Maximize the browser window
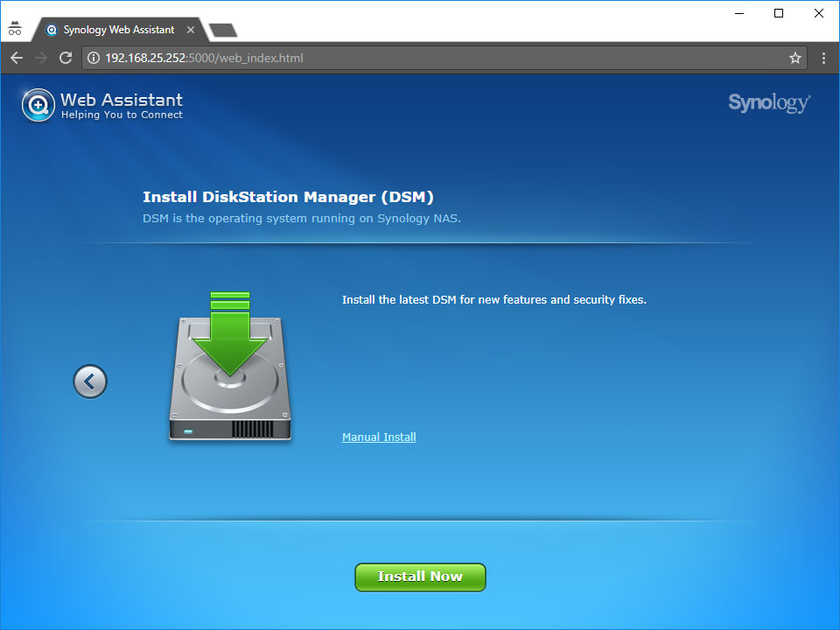This screenshot has height=630, width=840. tap(779, 13)
